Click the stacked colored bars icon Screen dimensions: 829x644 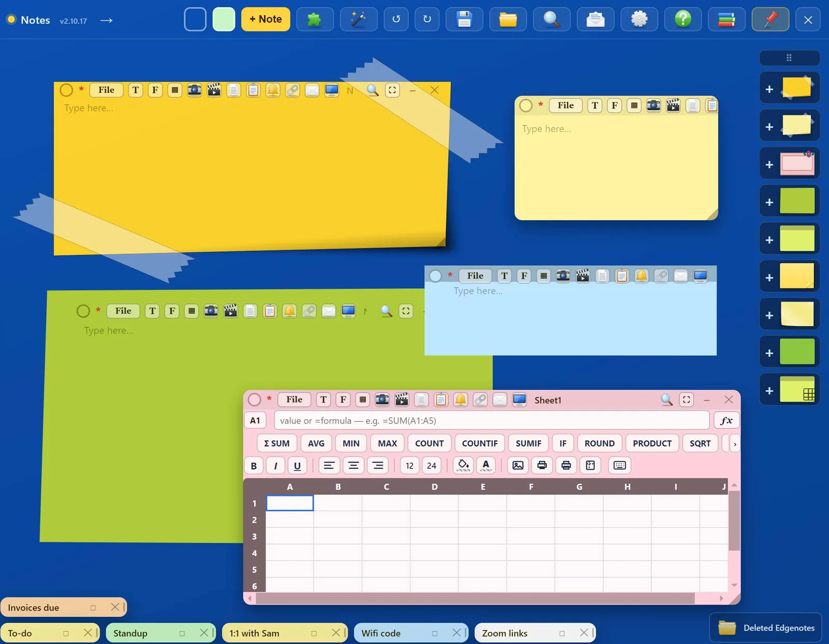[x=726, y=20]
